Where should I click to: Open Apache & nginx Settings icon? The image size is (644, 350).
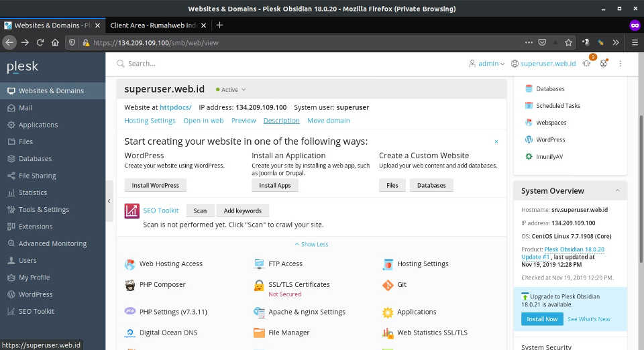coord(259,312)
